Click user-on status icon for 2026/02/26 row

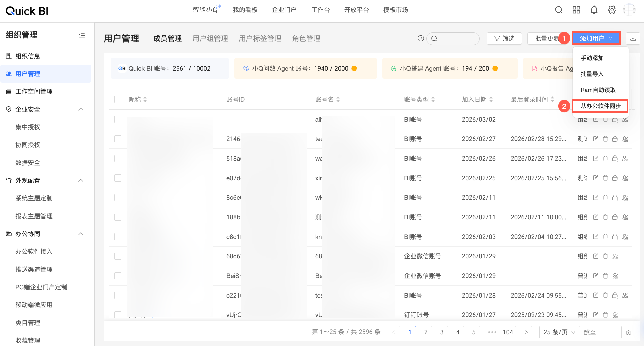pos(625,158)
